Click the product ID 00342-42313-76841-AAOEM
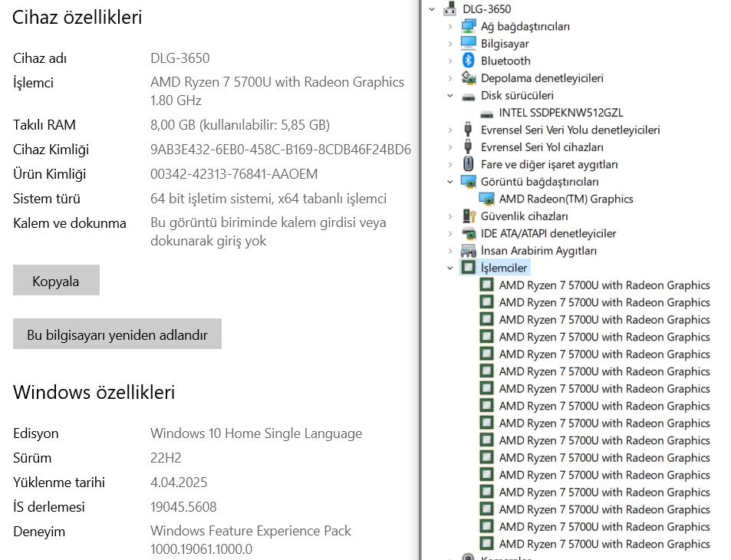Screen dimensions: 731x560 coord(234,174)
